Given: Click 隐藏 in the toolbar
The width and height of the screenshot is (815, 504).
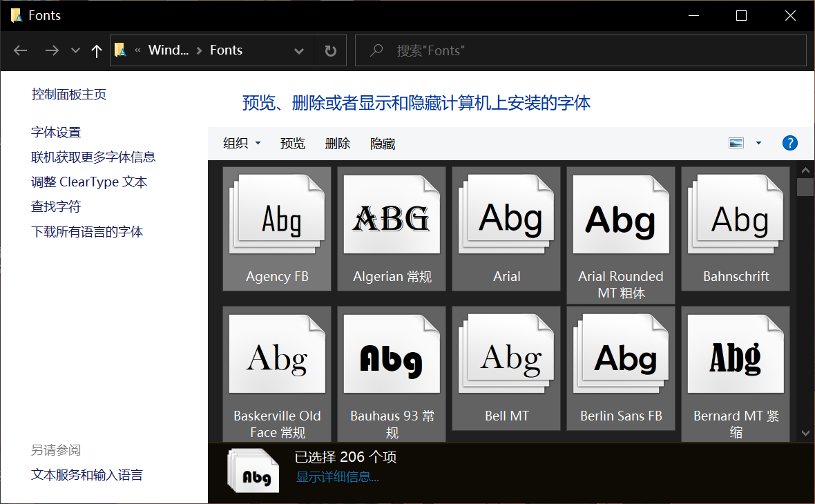Looking at the screenshot, I should pos(383,144).
